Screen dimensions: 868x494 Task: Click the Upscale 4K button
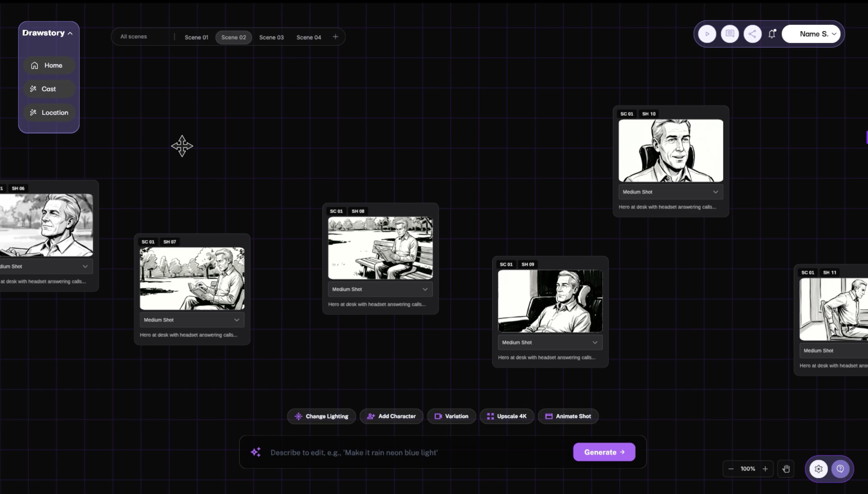point(507,416)
